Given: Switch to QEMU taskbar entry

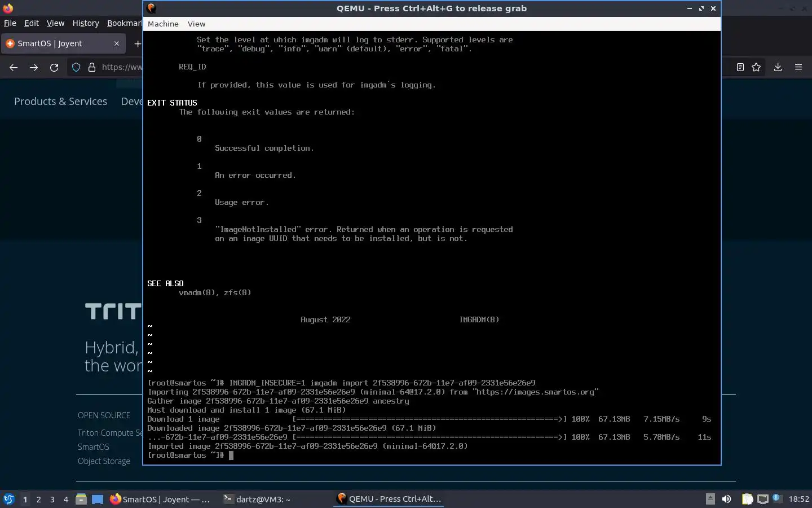Looking at the screenshot, I should 389,499.
